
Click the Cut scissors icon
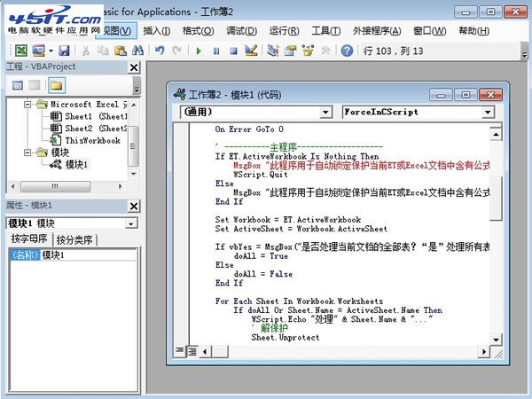86,51
